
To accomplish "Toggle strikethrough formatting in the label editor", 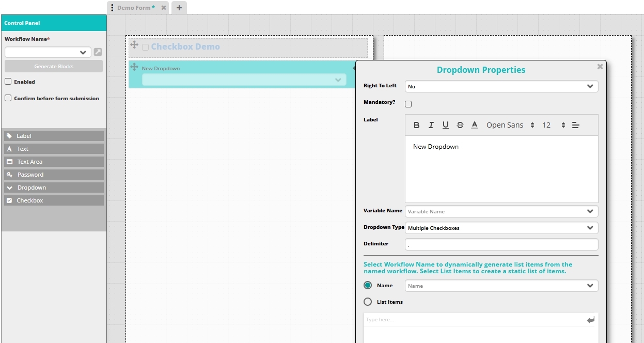I will (460, 125).
